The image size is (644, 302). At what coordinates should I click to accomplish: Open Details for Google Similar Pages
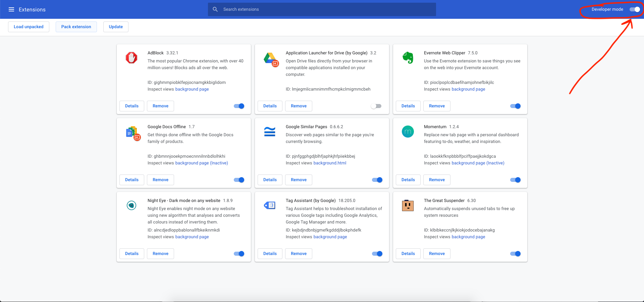[270, 180]
